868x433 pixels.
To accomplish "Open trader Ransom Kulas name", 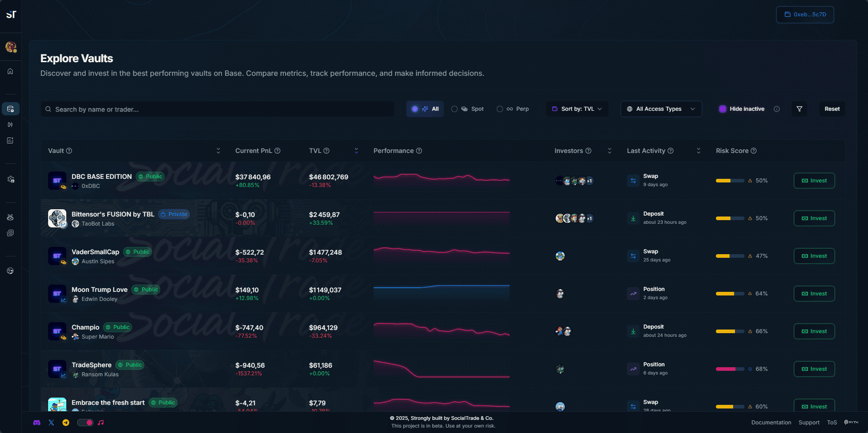I will (100, 374).
